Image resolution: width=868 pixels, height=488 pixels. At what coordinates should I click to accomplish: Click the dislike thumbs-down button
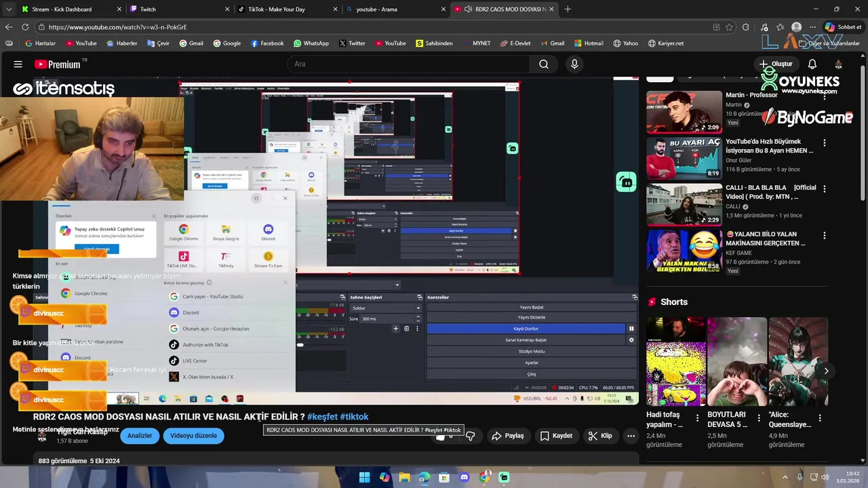[470, 436]
